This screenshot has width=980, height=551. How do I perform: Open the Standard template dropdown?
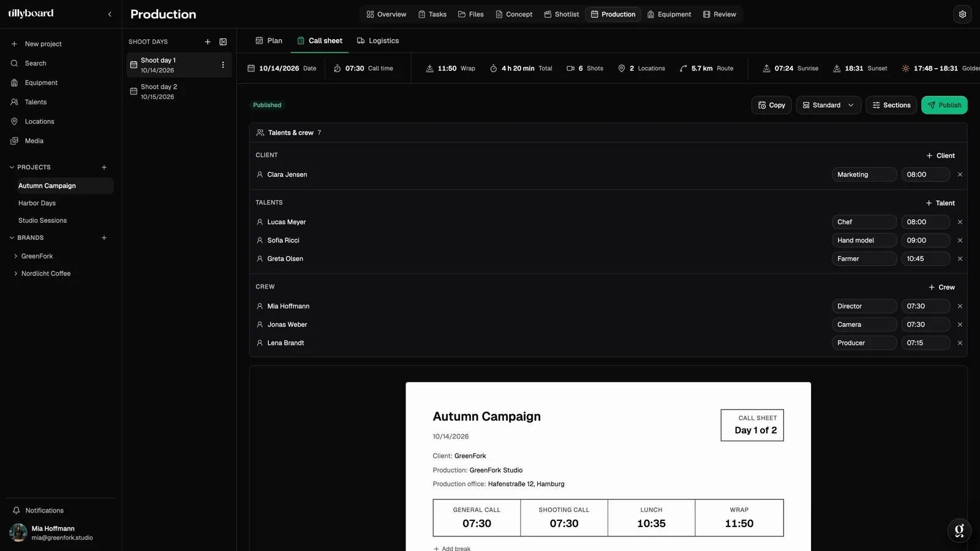click(828, 105)
